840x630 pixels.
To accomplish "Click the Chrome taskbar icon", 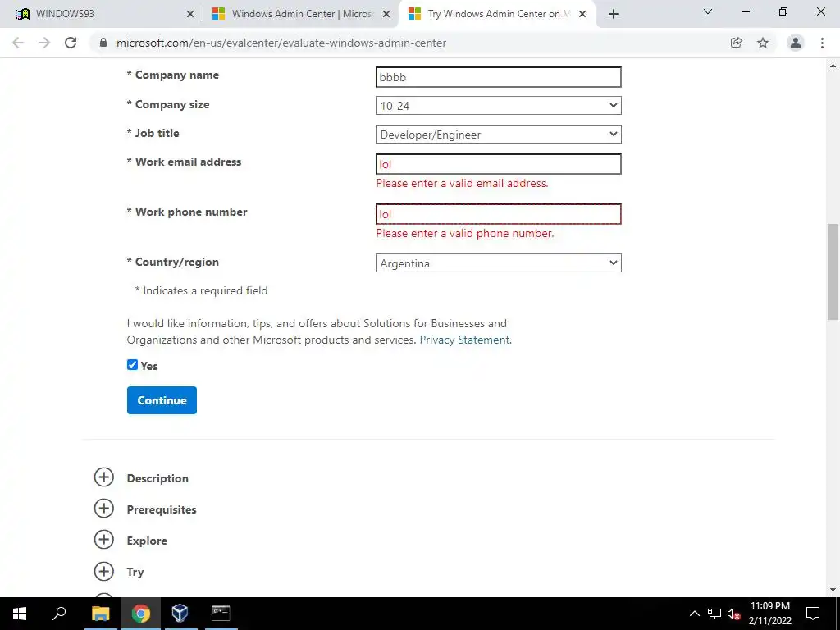I will point(141,614).
